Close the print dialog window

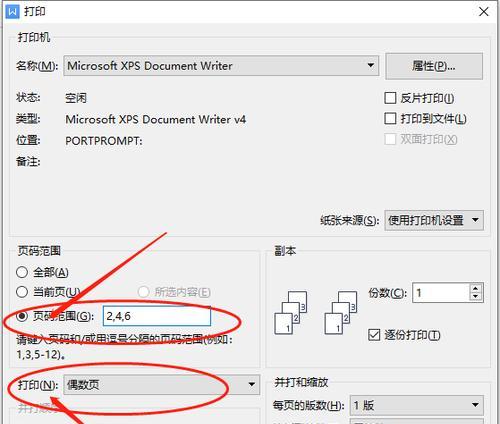[484, 12]
